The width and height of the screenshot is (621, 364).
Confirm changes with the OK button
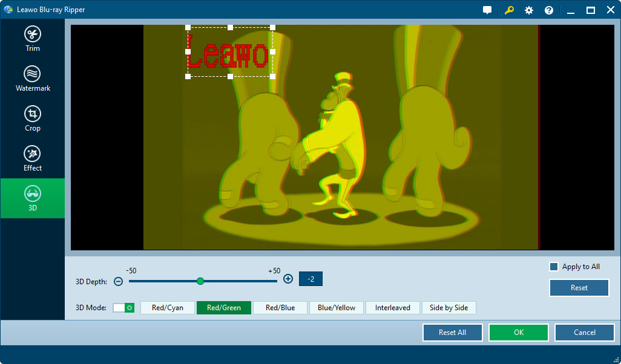[518, 333]
